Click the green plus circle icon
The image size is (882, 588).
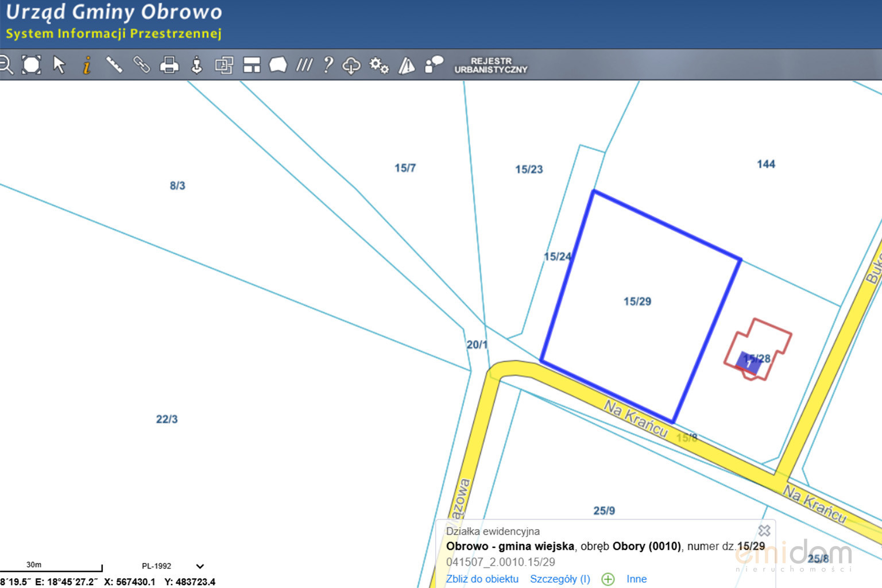pyautogui.click(x=608, y=579)
